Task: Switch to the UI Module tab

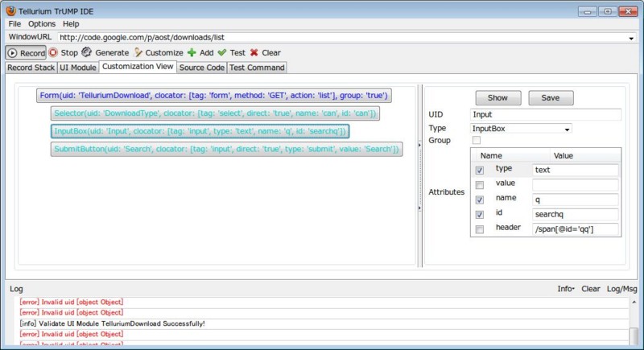Action: (77, 68)
